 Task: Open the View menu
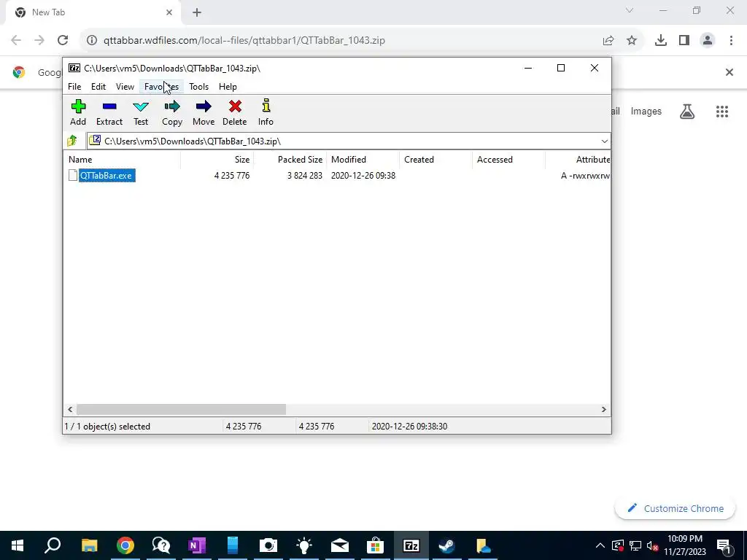click(x=125, y=87)
